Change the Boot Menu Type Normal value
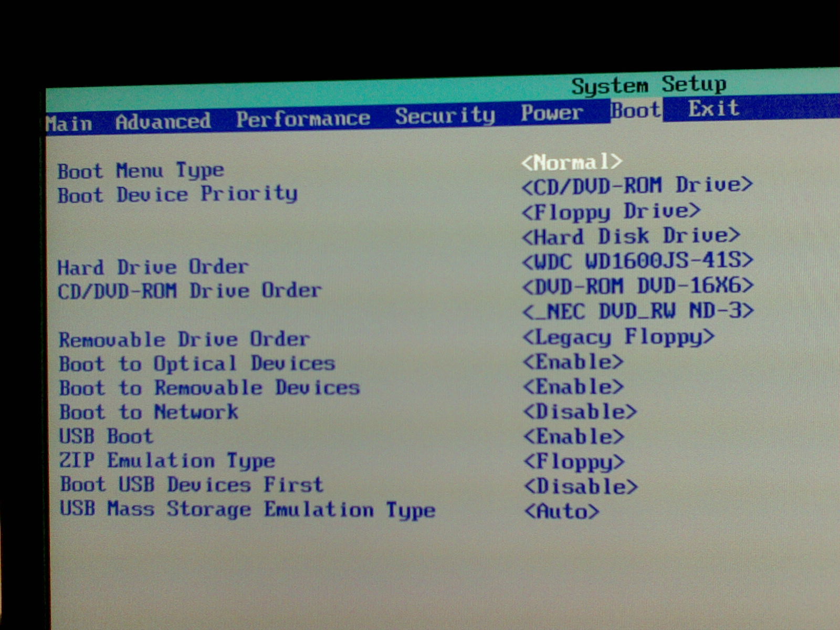Image resolution: width=840 pixels, height=630 pixels. coord(572,162)
